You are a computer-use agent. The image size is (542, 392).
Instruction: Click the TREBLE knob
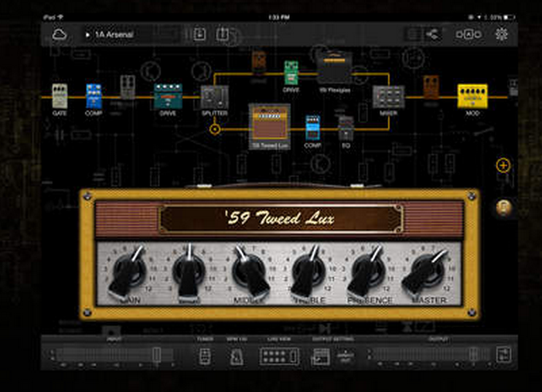coord(308,273)
